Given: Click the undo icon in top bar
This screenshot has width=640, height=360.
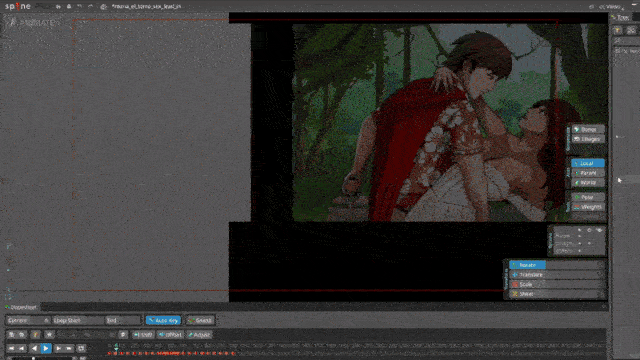Looking at the screenshot, I should pos(80,7).
